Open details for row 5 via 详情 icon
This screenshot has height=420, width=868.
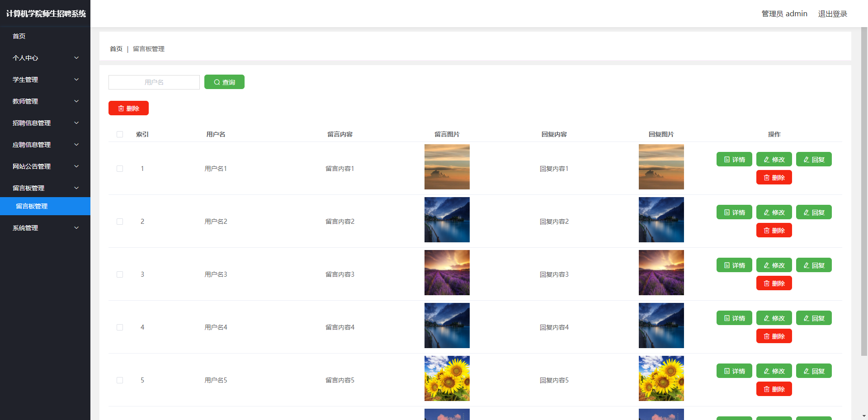pos(727,371)
